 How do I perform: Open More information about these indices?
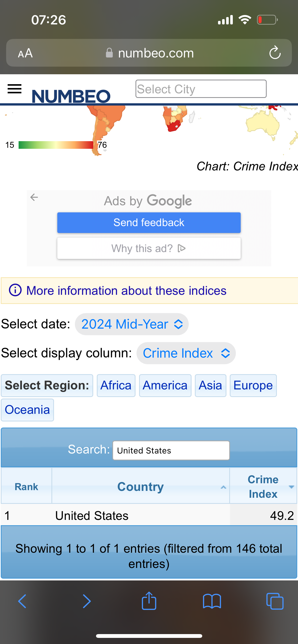pos(126,291)
